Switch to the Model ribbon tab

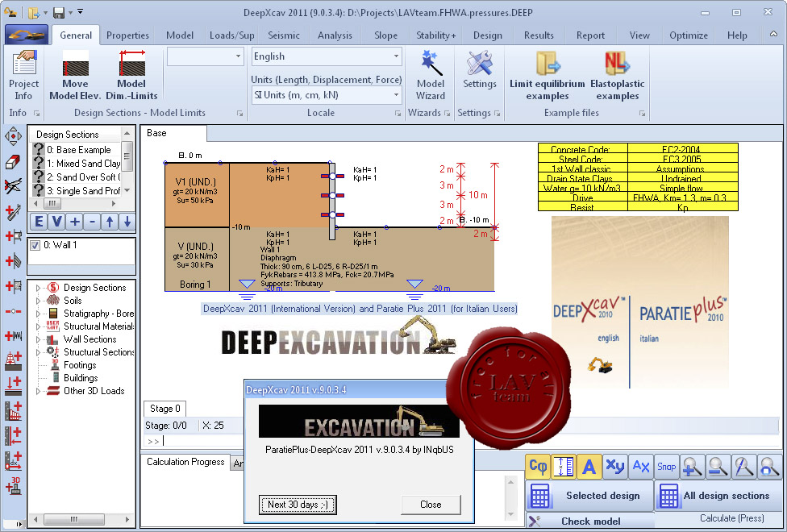pyautogui.click(x=180, y=35)
